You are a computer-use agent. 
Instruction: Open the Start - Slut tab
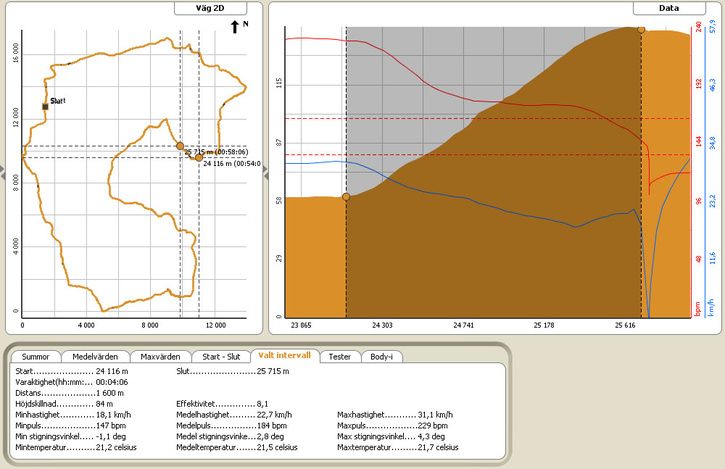221,357
